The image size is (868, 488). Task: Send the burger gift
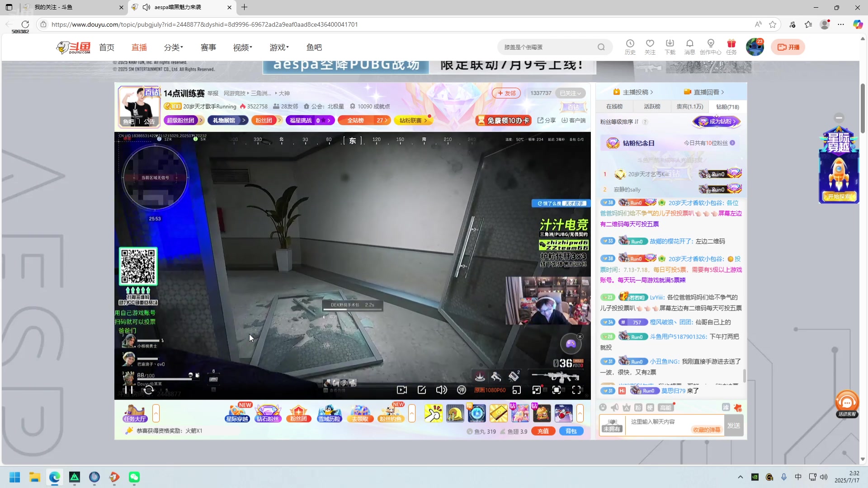click(542, 413)
